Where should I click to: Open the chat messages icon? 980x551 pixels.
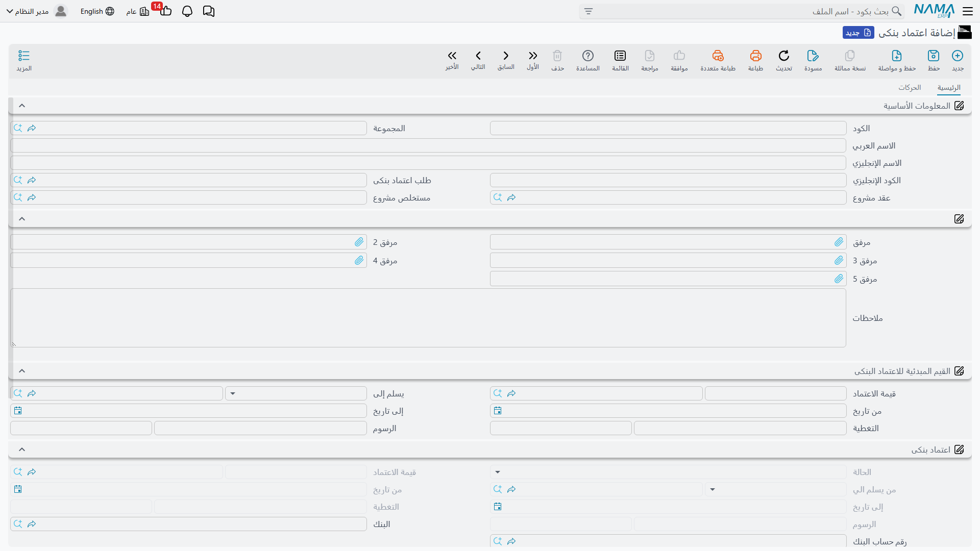(x=209, y=11)
